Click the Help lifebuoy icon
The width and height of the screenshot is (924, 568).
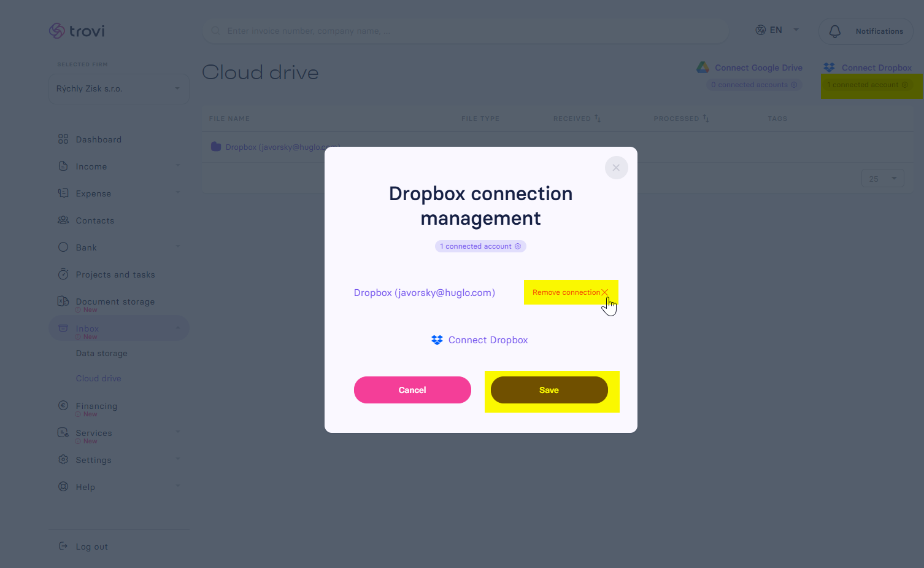click(63, 486)
